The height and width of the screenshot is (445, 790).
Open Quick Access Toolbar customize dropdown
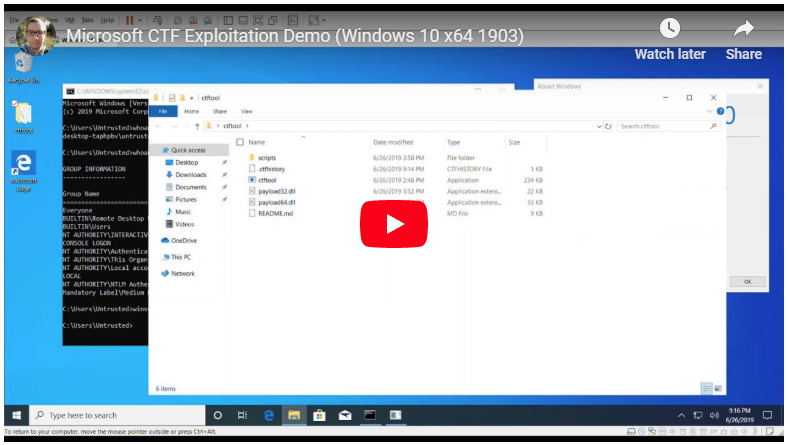(191, 98)
